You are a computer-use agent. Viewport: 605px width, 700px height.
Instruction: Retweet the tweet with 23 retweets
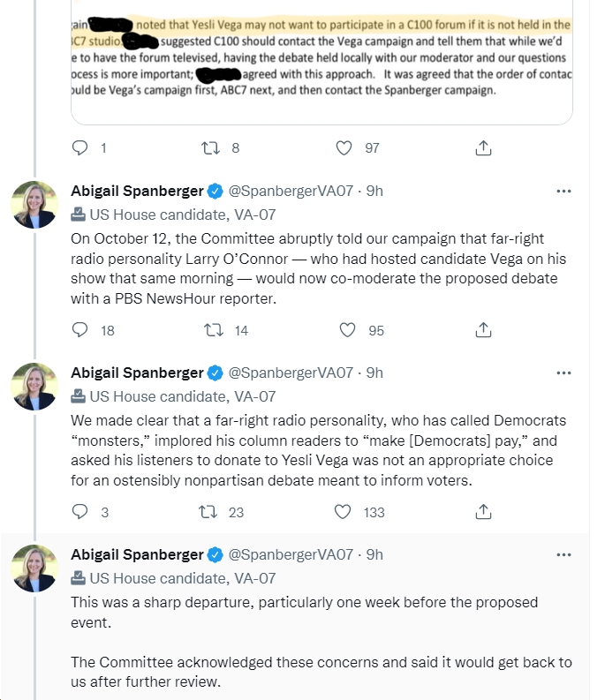[208, 512]
